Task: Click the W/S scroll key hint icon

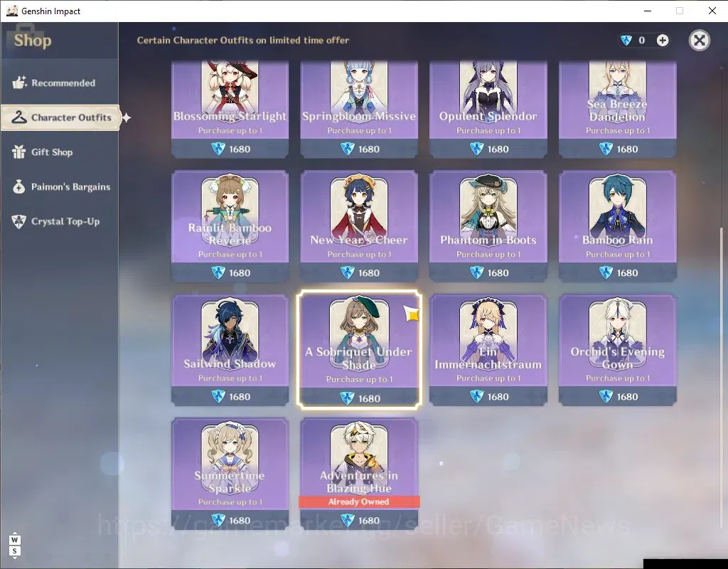Action: 15,546
